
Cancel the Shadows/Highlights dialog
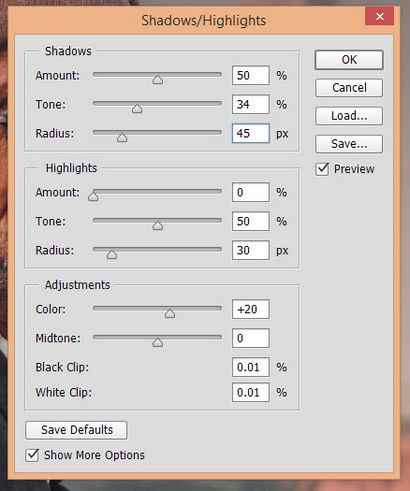tap(349, 88)
